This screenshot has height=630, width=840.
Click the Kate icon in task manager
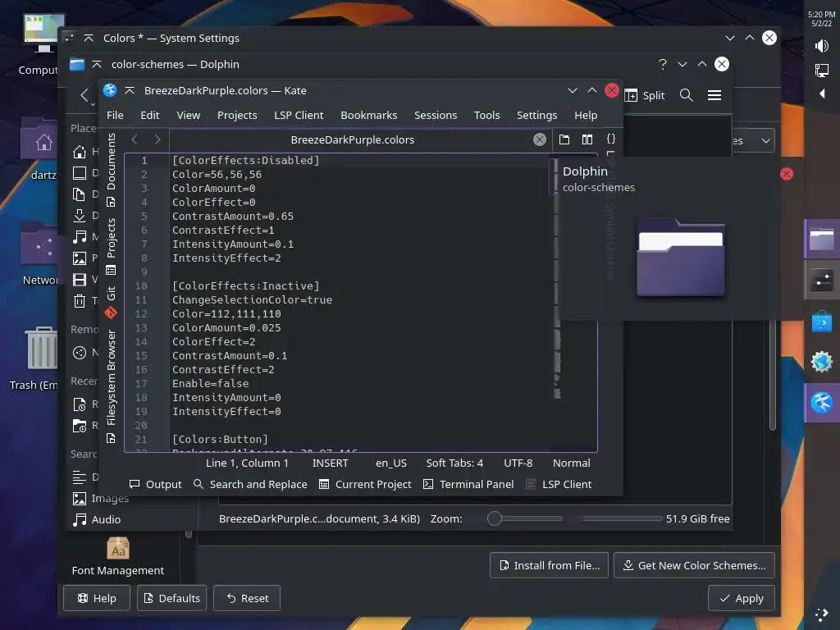pos(822,402)
